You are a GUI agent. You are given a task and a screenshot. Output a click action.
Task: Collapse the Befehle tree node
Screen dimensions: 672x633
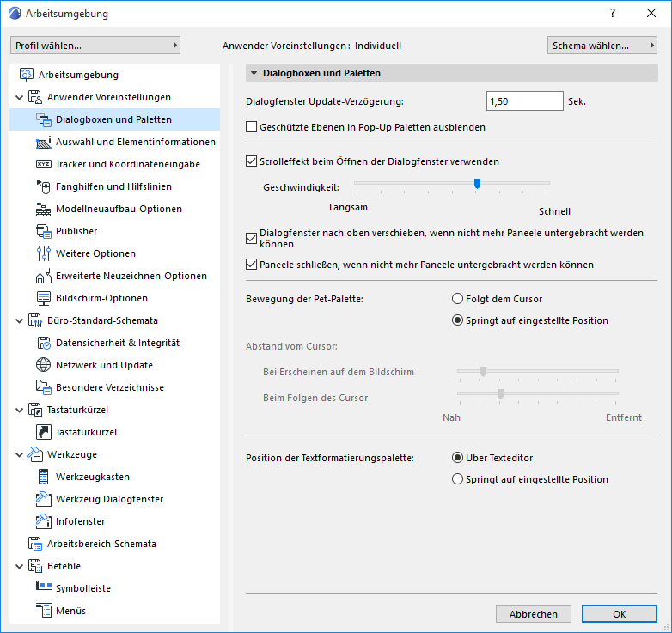click(x=19, y=567)
